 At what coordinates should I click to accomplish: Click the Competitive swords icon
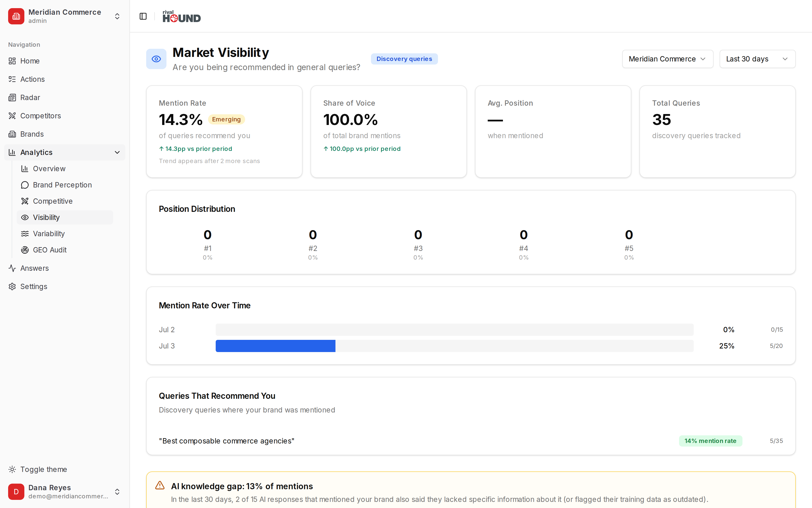coord(25,201)
